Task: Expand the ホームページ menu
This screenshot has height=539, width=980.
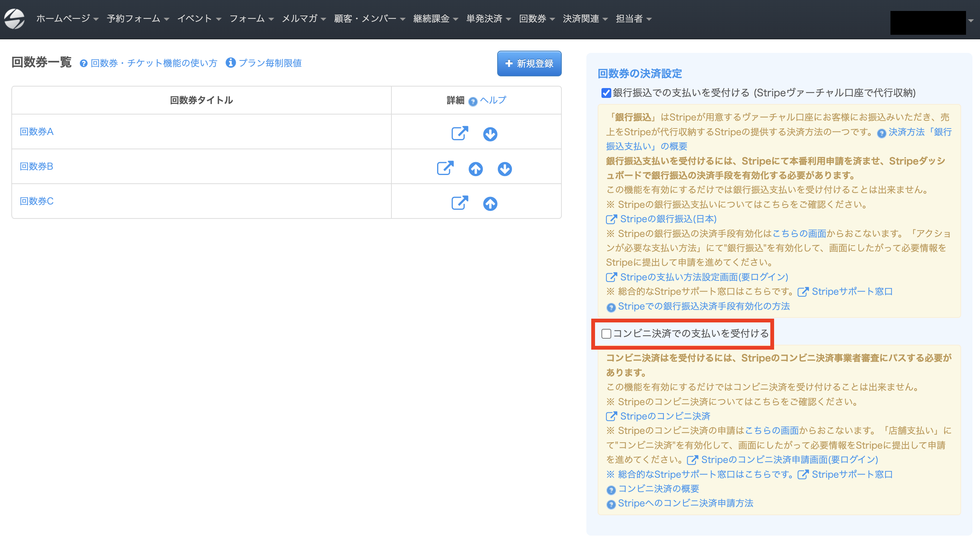Action: [x=67, y=18]
